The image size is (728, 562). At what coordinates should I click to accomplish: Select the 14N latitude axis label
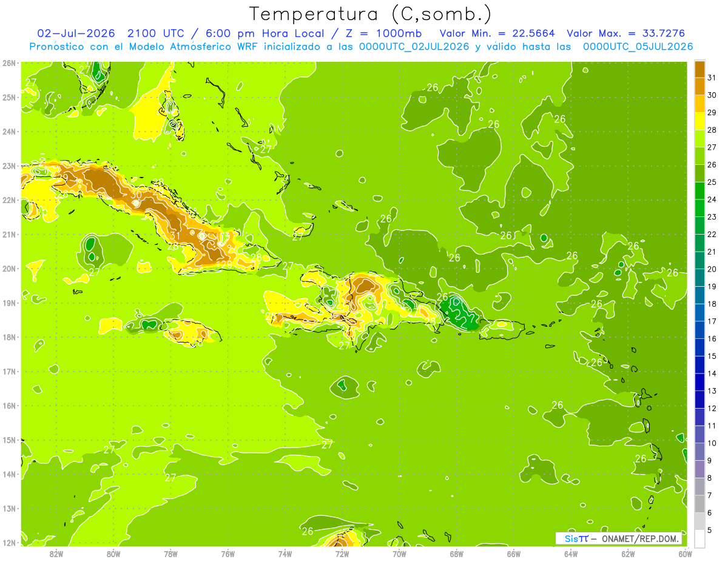coord(9,474)
